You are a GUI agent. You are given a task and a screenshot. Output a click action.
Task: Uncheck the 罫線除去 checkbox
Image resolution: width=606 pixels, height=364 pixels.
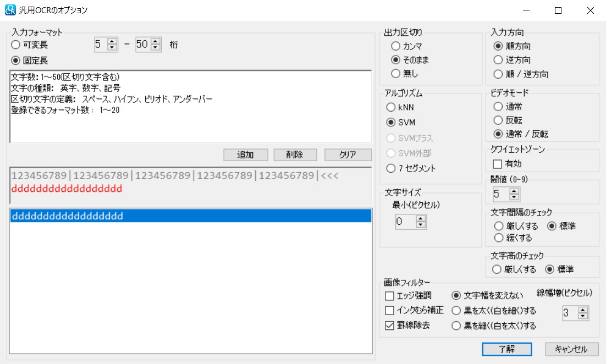390,326
